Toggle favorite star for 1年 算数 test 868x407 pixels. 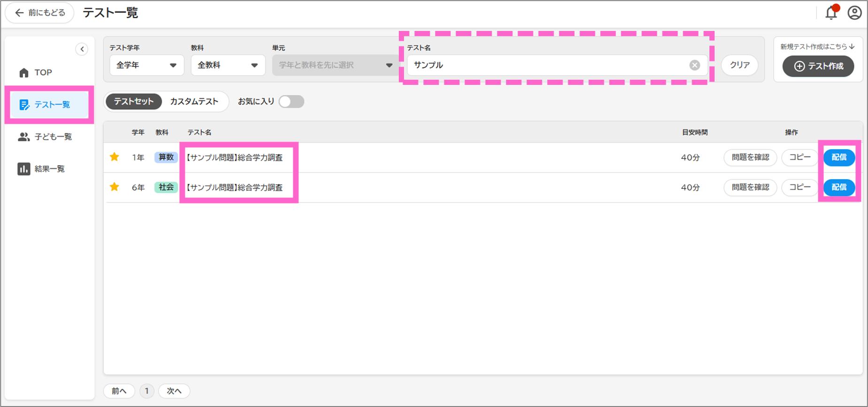[114, 157]
